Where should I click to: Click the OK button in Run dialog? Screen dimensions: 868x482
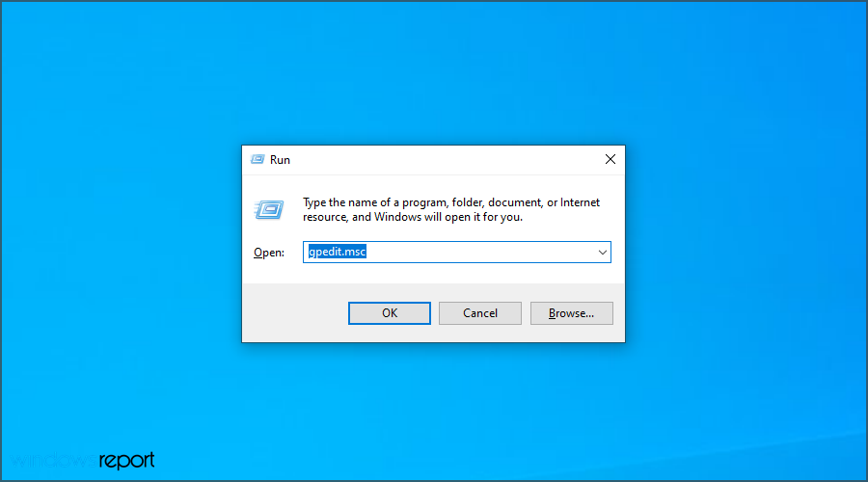(390, 313)
